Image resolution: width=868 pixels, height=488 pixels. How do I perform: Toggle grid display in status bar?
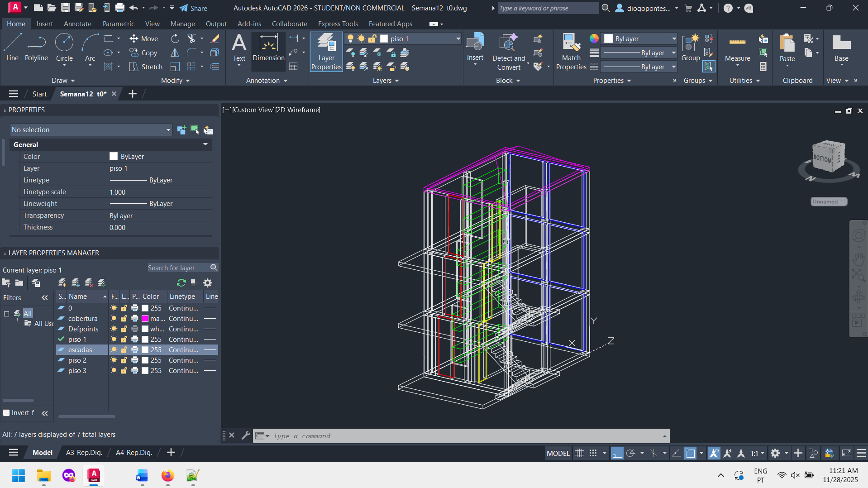click(x=579, y=453)
